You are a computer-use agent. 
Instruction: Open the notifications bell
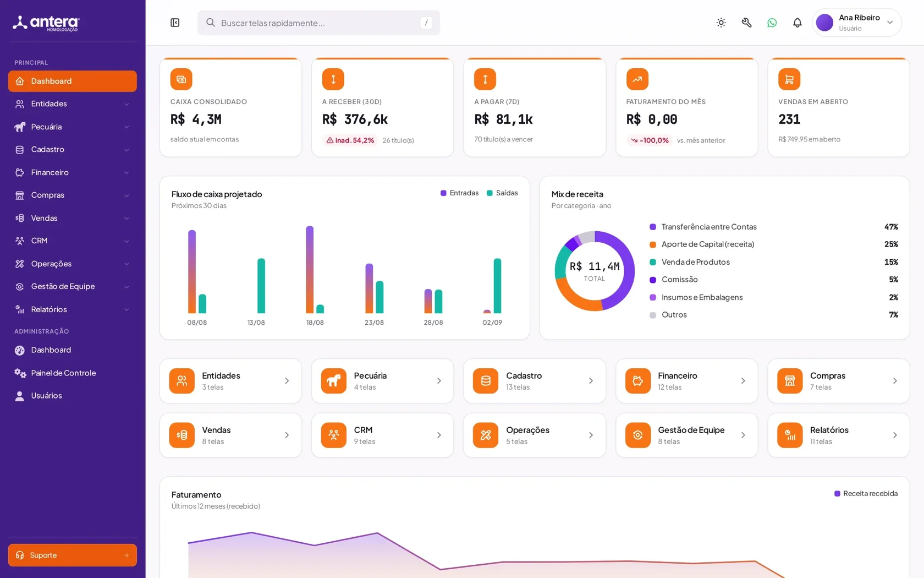tap(798, 23)
